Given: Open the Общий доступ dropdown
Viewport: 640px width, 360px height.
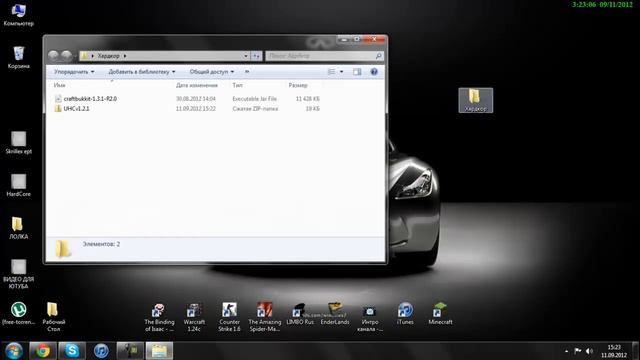Looking at the screenshot, I should point(212,72).
